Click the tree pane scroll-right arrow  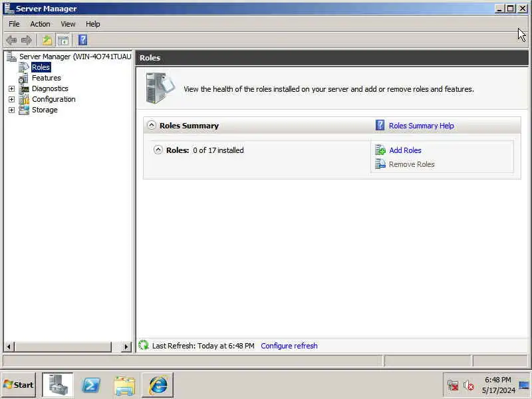point(126,346)
